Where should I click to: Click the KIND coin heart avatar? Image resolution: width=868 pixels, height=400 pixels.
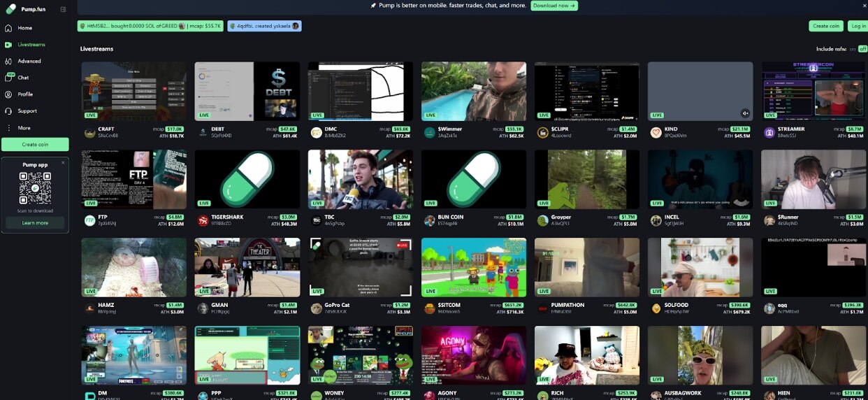click(656, 132)
